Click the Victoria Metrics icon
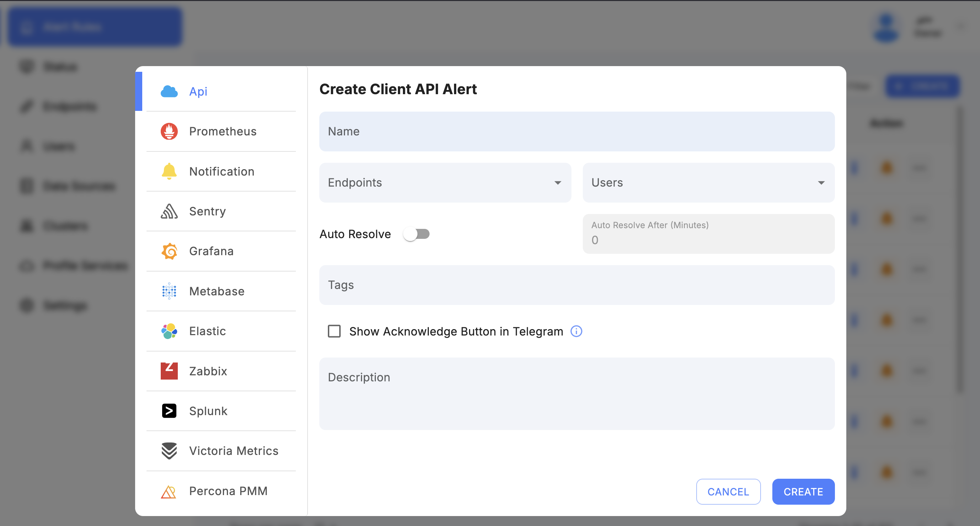The image size is (980, 526). pos(169,451)
